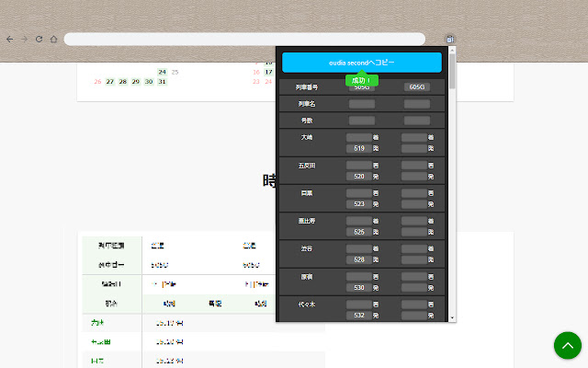
Task: Click the second-column 代々木 arrival field
Action: (x=414, y=305)
